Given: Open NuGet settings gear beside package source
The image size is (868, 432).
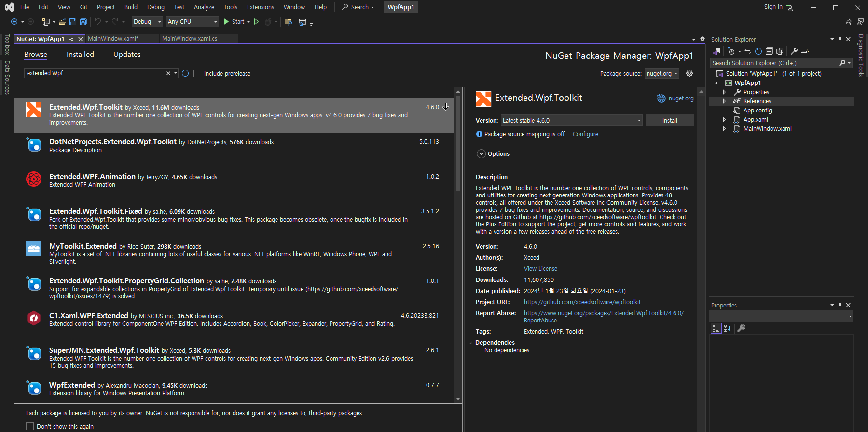Looking at the screenshot, I should (689, 73).
